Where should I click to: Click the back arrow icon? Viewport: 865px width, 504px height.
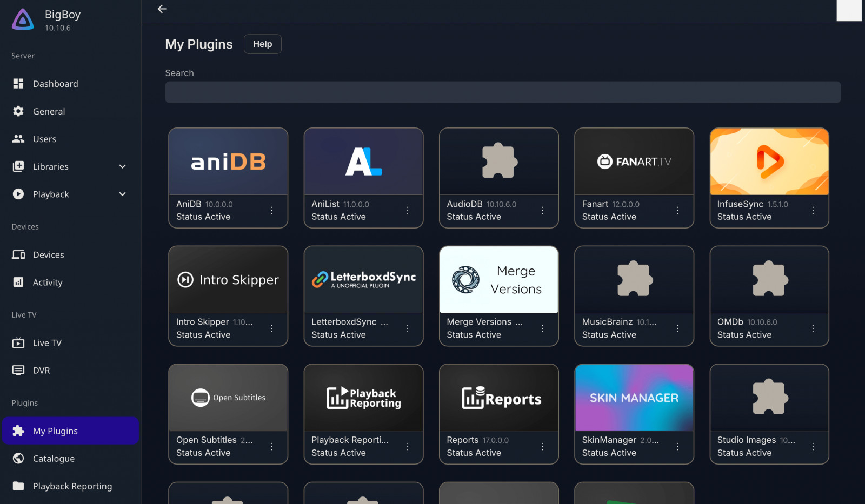pyautogui.click(x=162, y=9)
